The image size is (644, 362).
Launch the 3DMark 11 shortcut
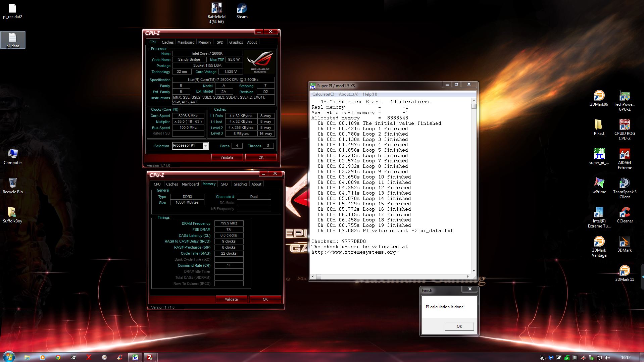(x=625, y=273)
